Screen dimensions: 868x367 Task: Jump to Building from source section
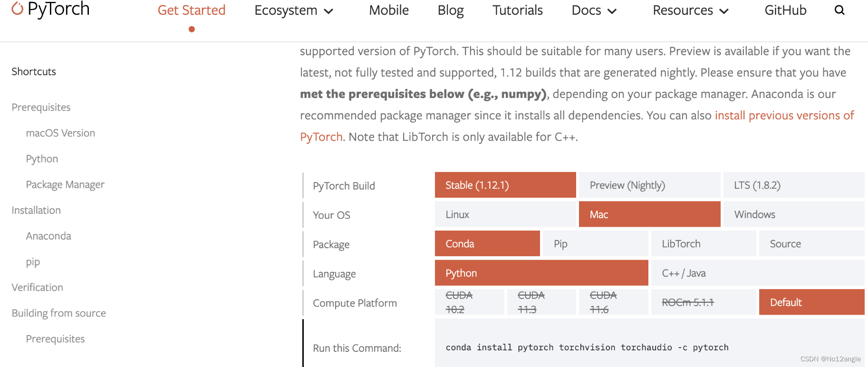click(58, 313)
